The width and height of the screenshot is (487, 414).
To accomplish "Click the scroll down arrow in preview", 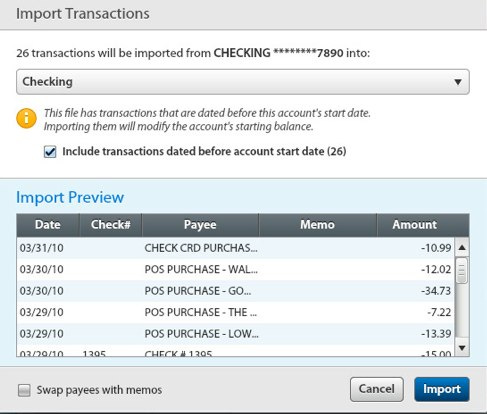I will (x=462, y=348).
